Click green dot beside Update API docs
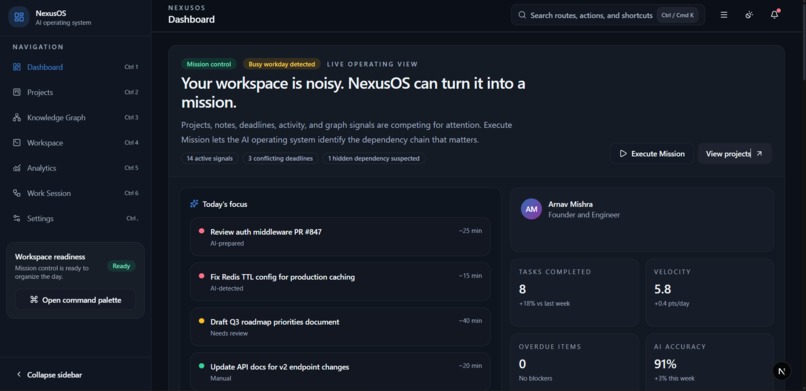The width and height of the screenshot is (806, 391). (x=202, y=366)
